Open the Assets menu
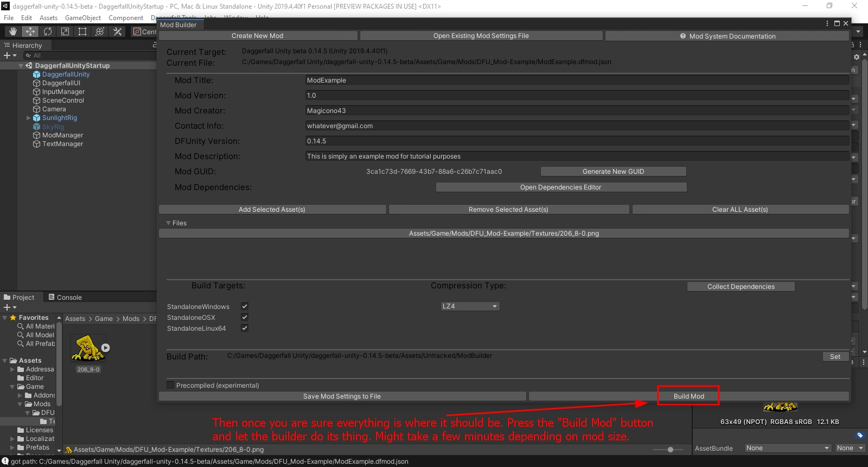868x467 pixels. click(48, 18)
